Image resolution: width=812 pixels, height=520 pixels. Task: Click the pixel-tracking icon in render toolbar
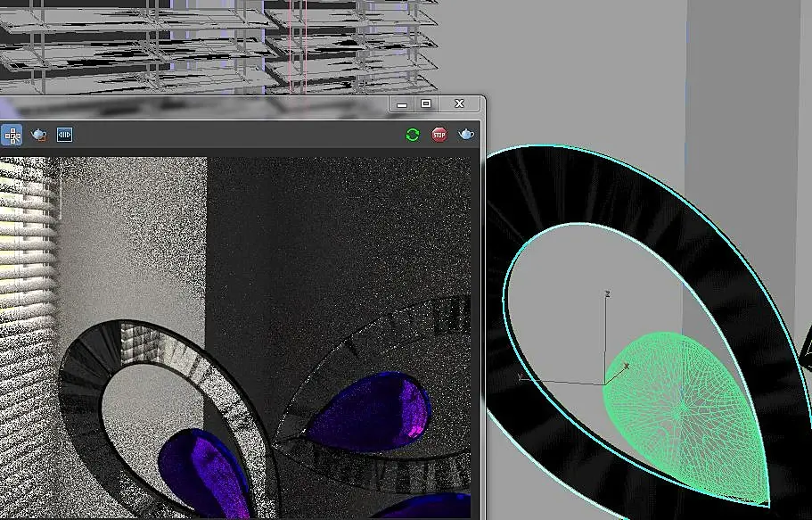[x=12, y=136]
